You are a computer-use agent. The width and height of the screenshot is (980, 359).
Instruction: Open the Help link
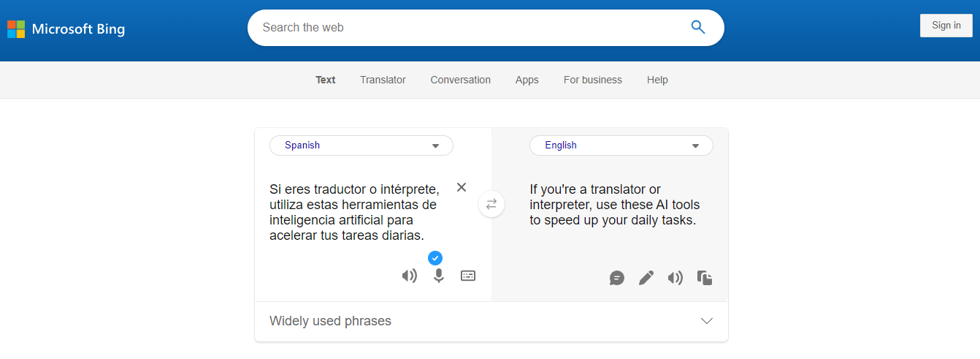pos(657,80)
